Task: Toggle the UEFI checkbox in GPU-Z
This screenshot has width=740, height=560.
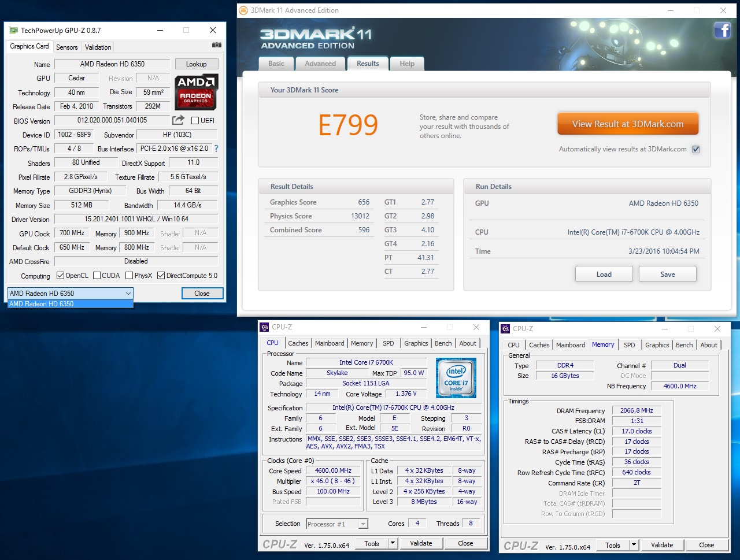Action: coord(195,121)
